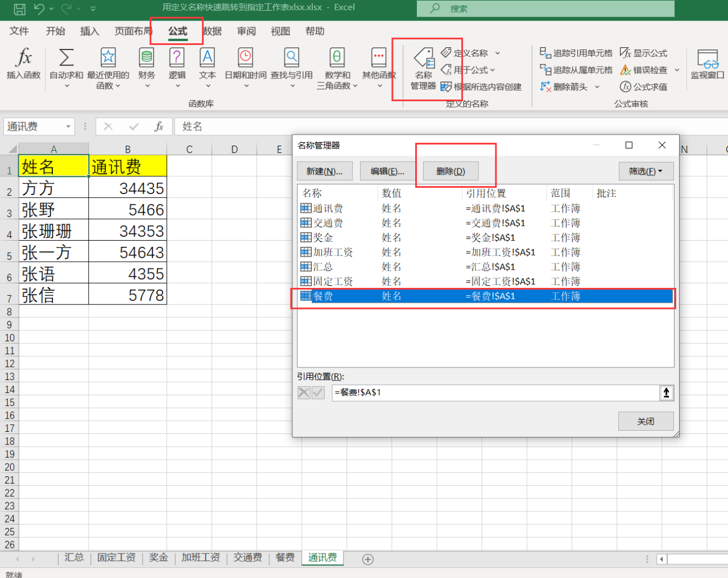The width and height of the screenshot is (728, 578).
Task: Open the AutoSum (自动求和) tool
Action: tap(67, 68)
